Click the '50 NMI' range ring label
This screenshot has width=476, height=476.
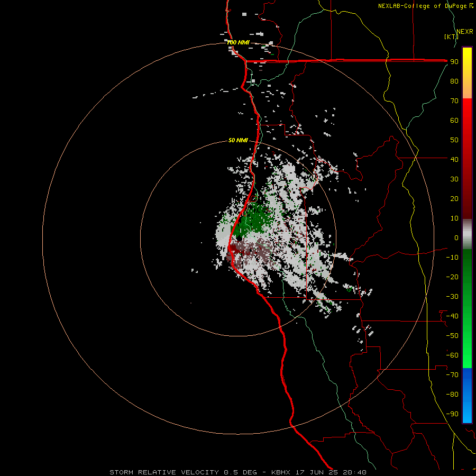pos(239,140)
